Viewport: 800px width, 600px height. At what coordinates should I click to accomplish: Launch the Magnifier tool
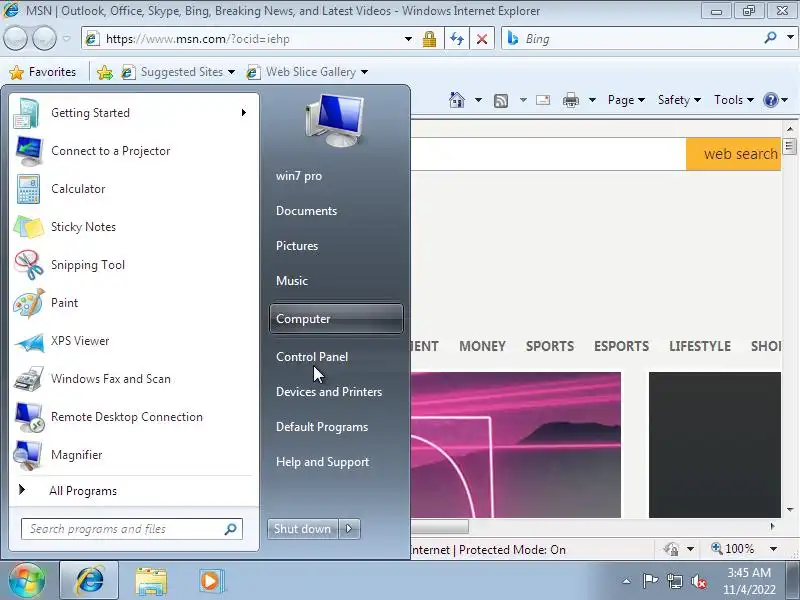click(133, 455)
